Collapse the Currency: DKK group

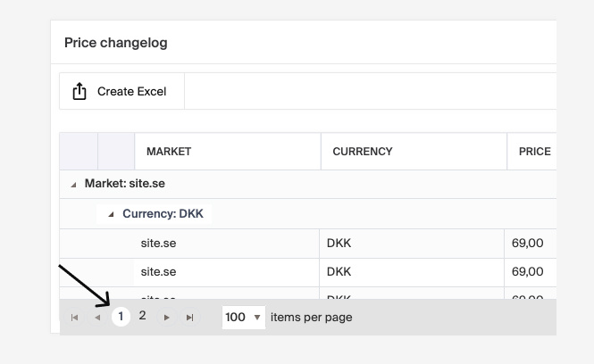point(111,214)
